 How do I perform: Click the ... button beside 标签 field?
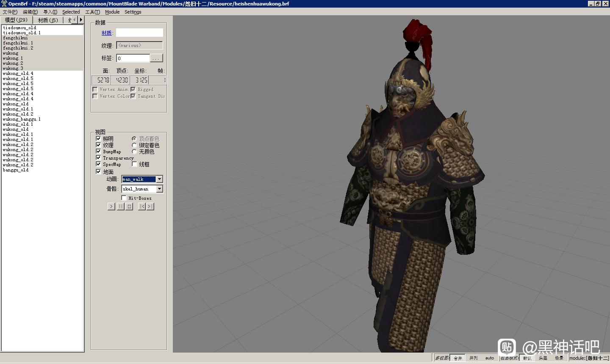click(156, 58)
